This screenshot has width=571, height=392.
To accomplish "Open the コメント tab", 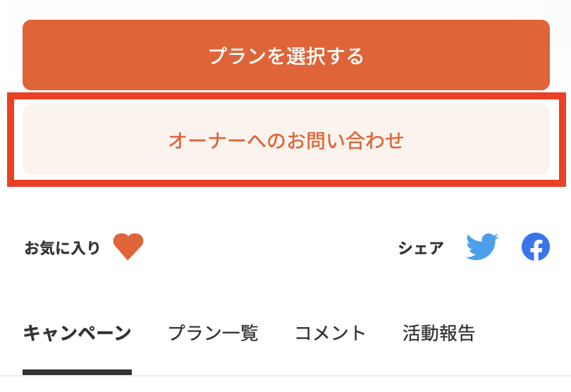I will 331,333.
